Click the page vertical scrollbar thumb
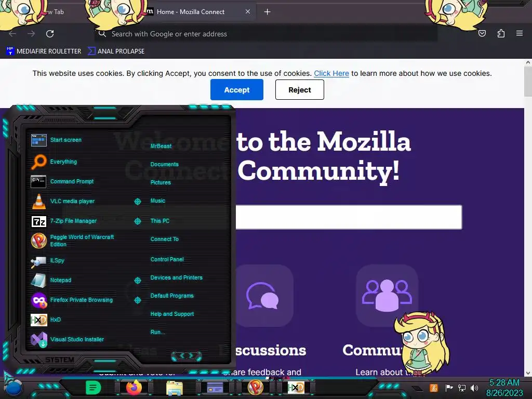532x399 pixels. click(528, 81)
